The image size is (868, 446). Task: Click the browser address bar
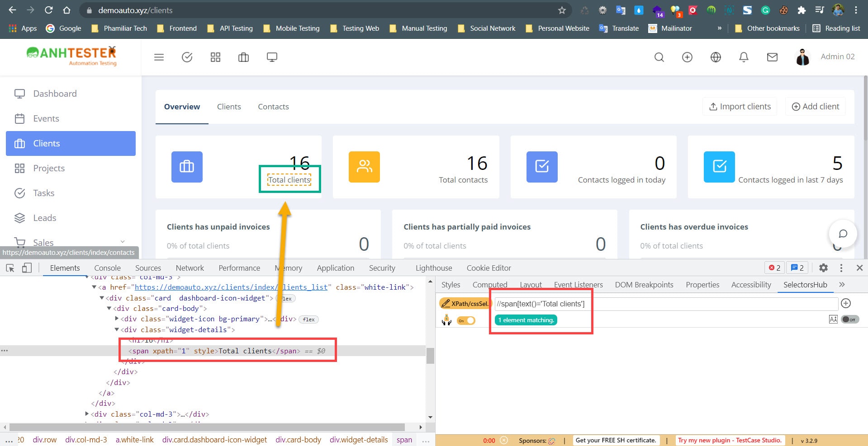325,10
